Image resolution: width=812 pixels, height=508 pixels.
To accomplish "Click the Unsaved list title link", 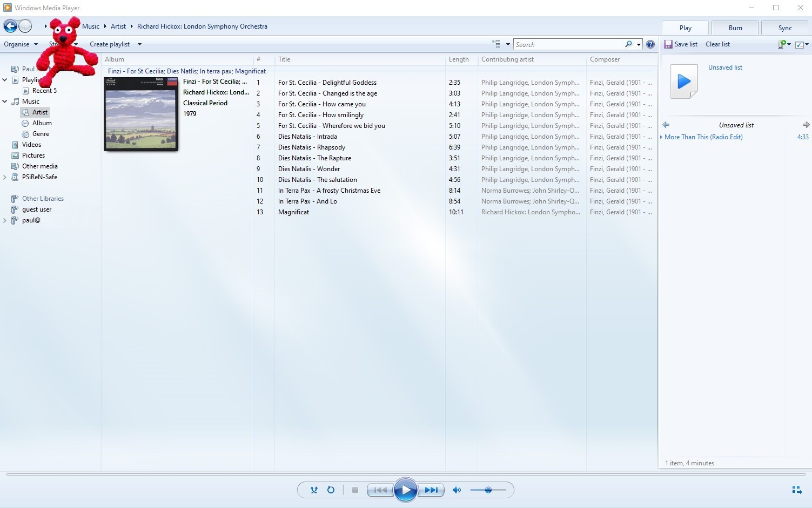I will 725,67.
